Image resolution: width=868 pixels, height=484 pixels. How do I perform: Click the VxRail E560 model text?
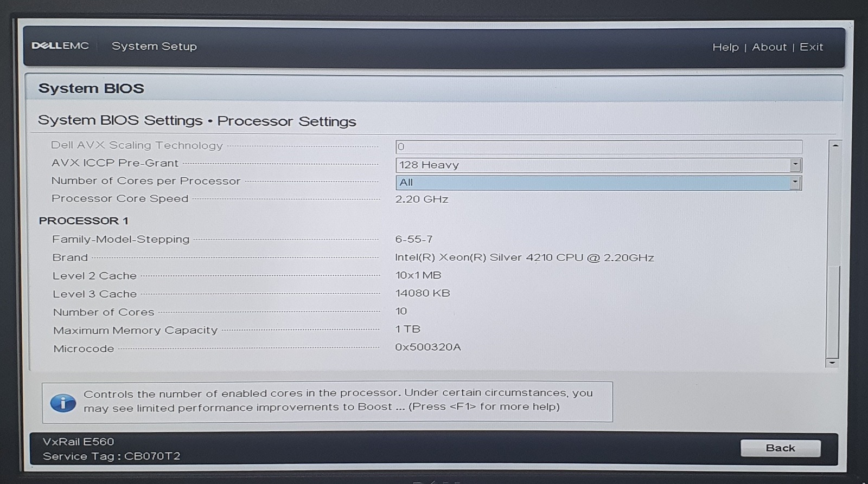click(79, 442)
